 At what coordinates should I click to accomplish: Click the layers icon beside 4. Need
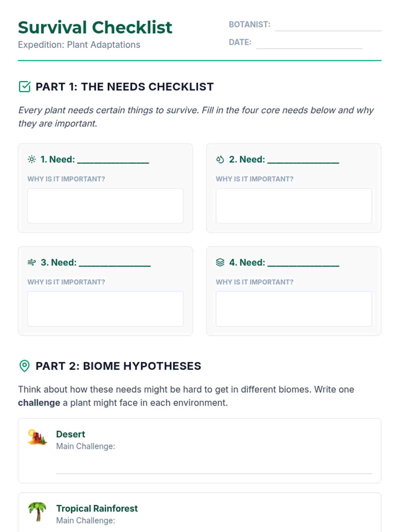(x=220, y=263)
